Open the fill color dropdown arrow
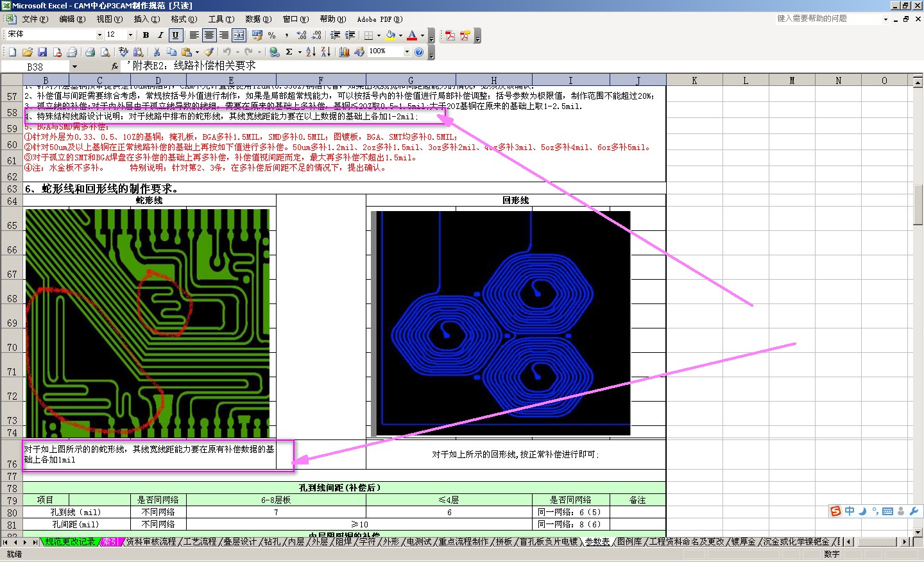This screenshot has height=562, width=924. coord(400,35)
